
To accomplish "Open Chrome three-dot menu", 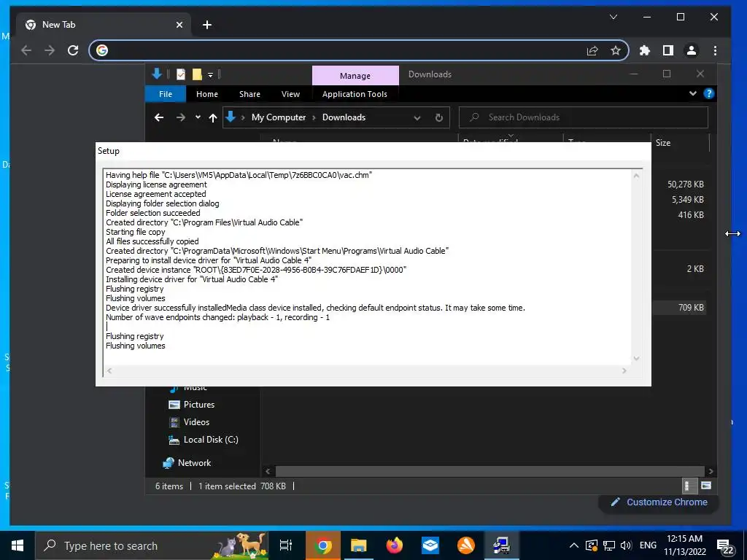I will (x=715, y=50).
